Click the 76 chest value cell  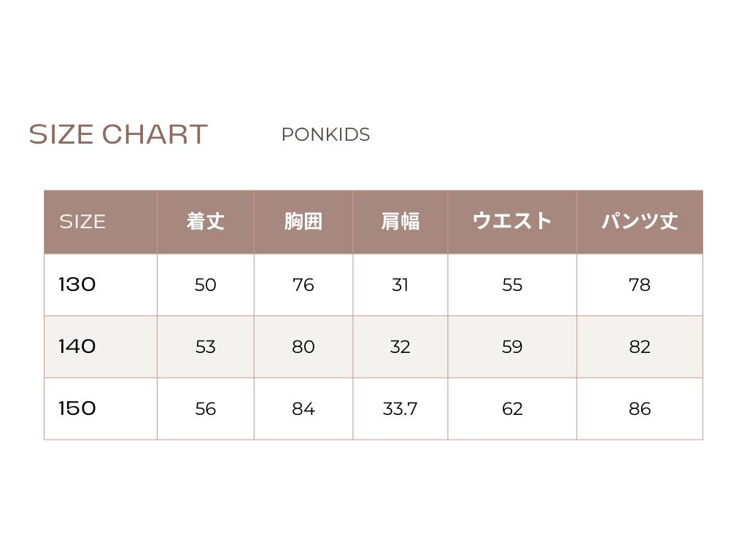pyautogui.click(x=303, y=285)
